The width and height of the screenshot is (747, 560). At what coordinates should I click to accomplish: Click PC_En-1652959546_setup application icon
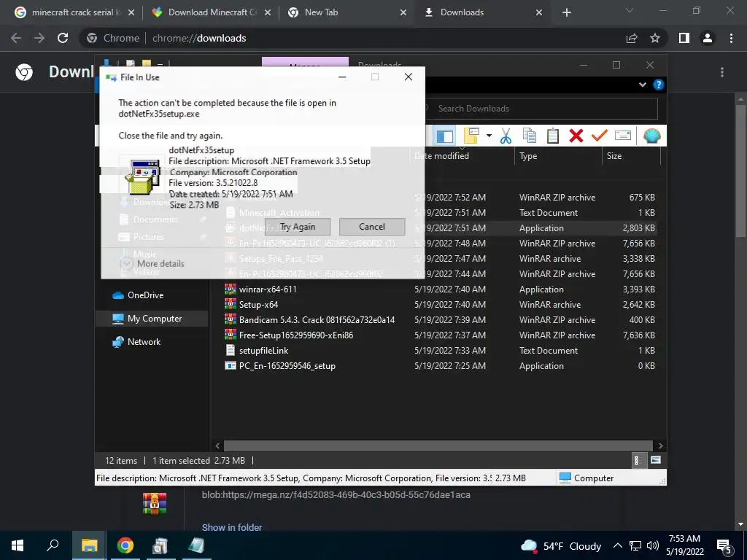point(230,366)
